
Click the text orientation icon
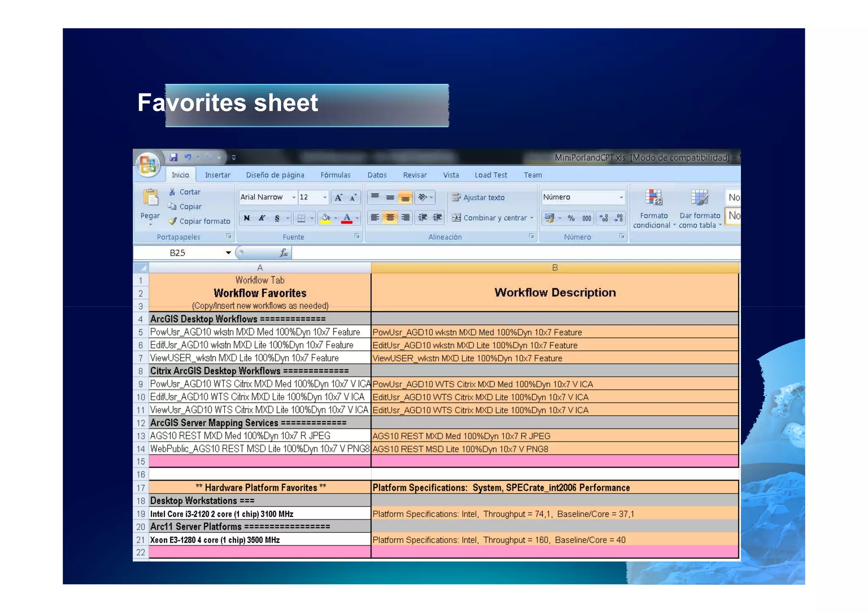[422, 197]
